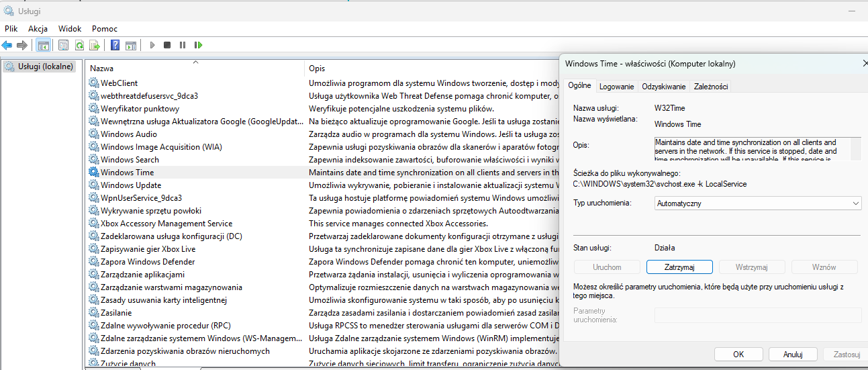
Task: Click gear icon next to Windows Update
Action: 93,185
